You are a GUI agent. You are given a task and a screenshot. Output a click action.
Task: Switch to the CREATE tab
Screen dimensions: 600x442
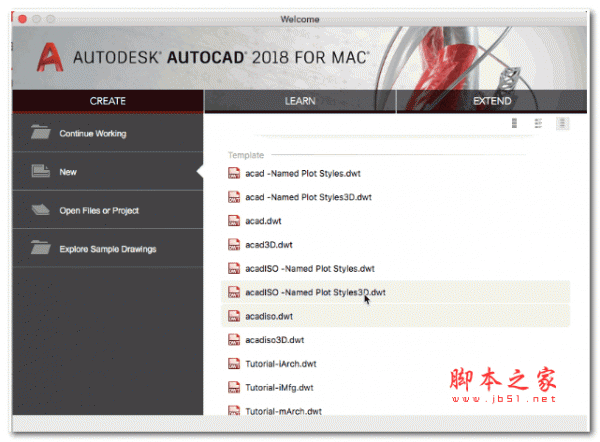coord(108,101)
